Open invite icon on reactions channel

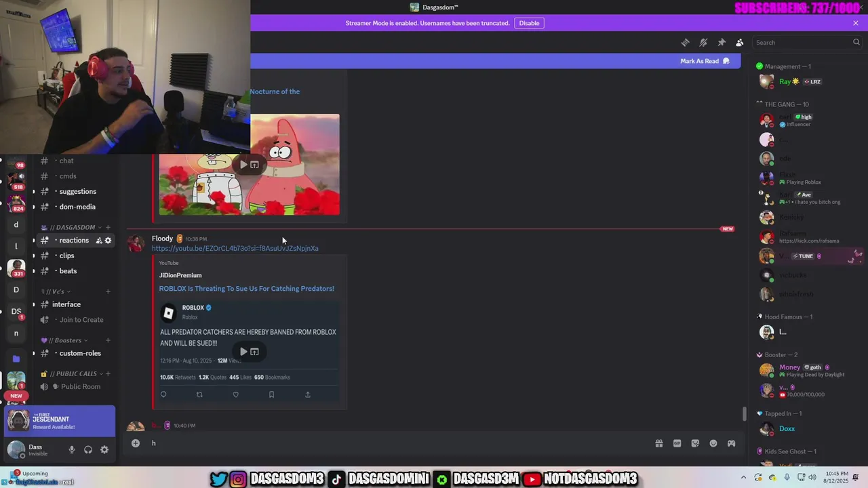point(99,241)
